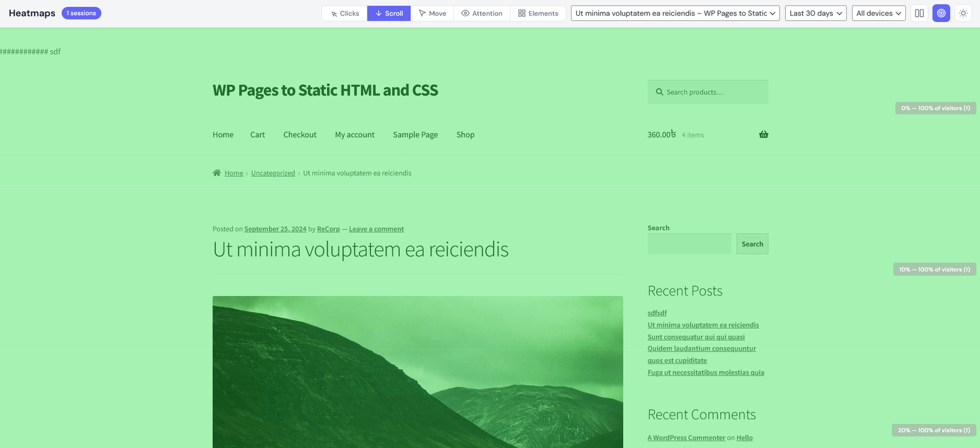Click the split view columns icon
980x448 pixels.
919,13
